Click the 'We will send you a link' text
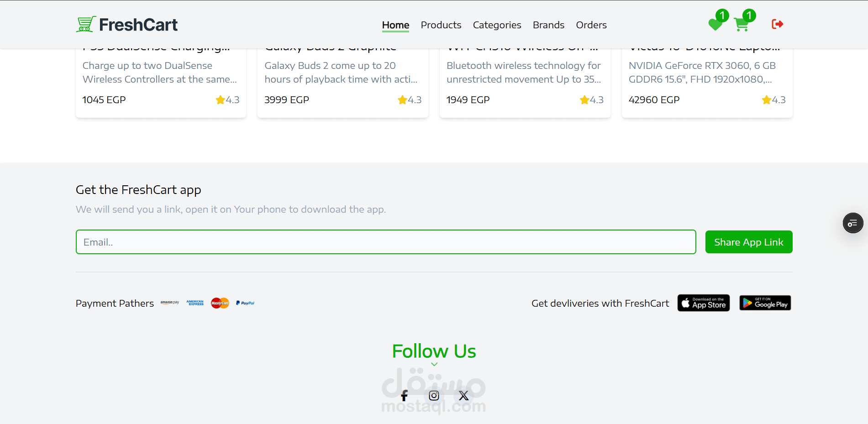 [x=231, y=209]
